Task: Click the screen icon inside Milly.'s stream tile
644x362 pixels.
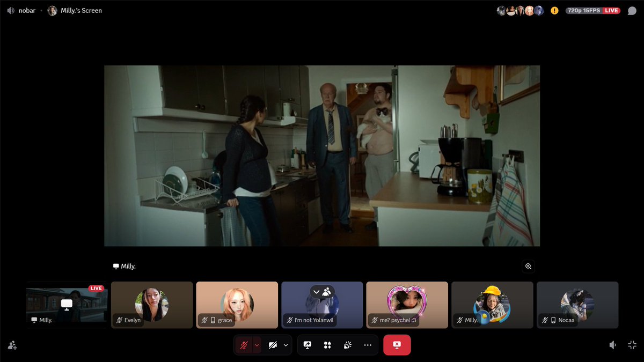Action: [67, 304]
